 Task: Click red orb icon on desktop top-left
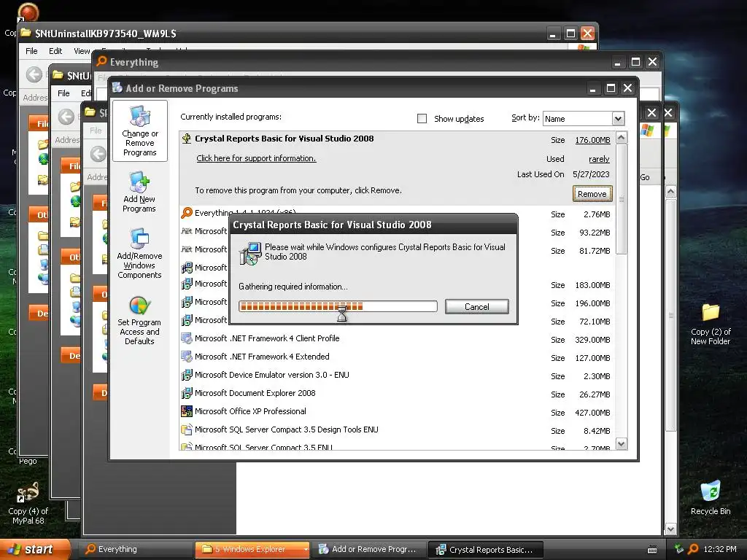28,12
